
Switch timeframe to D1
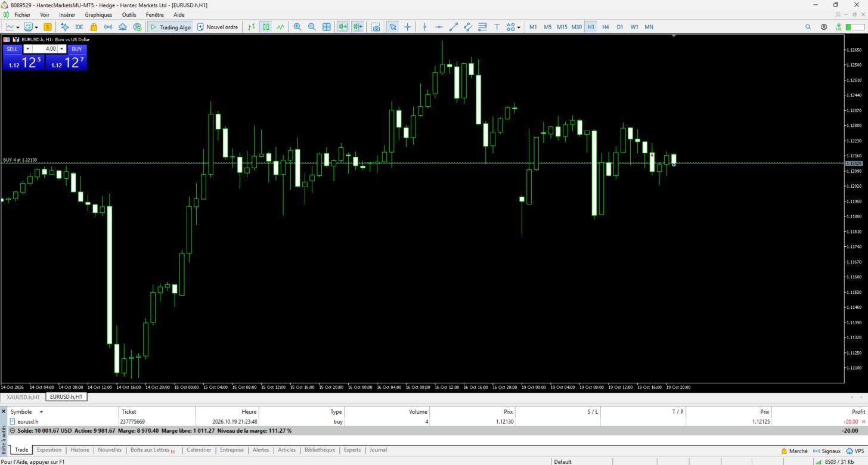620,27
